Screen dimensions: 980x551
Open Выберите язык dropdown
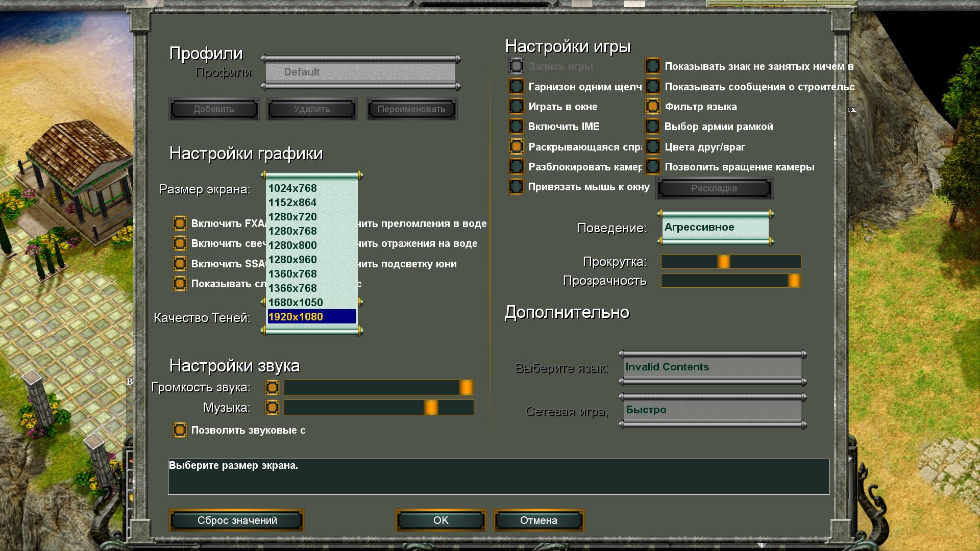(x=712, y=367)
